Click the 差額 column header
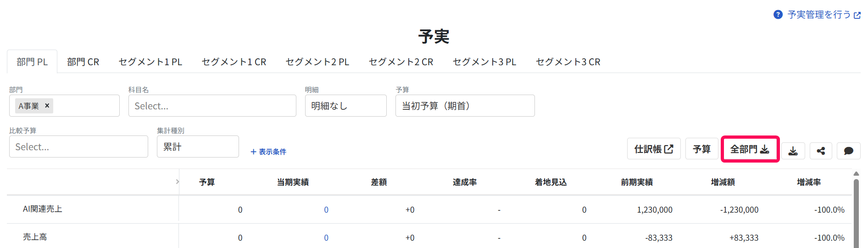The width and height of the screenshot is (868, 248). coord(379,182)
